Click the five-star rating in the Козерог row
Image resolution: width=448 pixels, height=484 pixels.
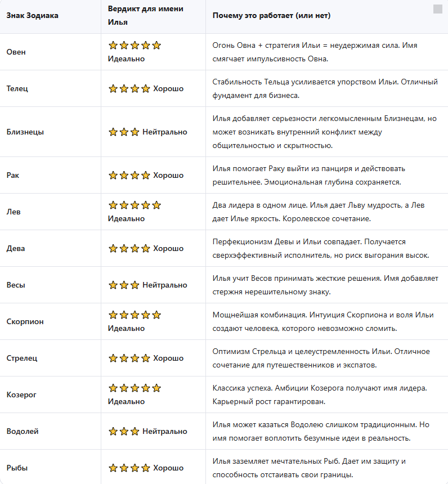pyautogui.click(x=135, y=388)
